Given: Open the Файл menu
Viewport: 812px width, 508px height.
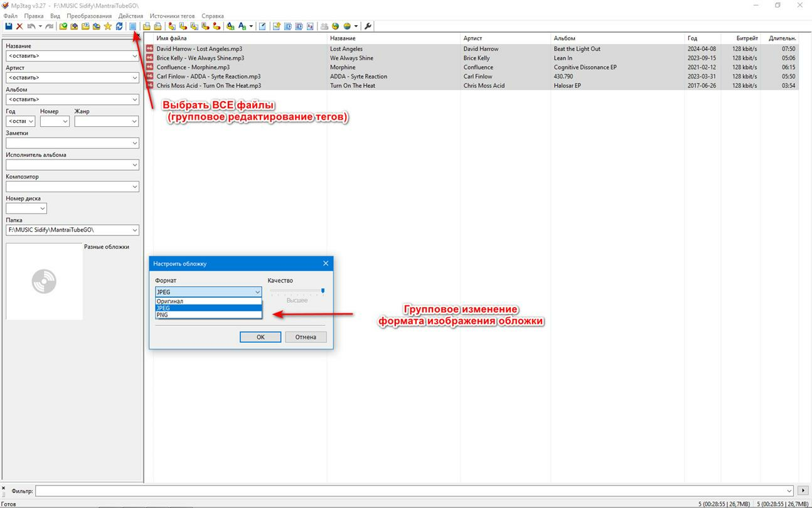Looking at the screenshot, I should point(10,16).
